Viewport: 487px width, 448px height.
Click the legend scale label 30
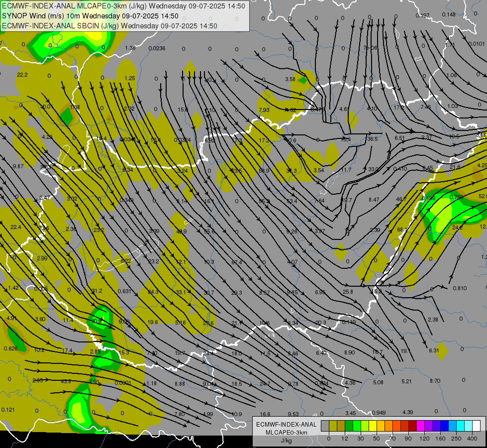[x=361, y=439]
